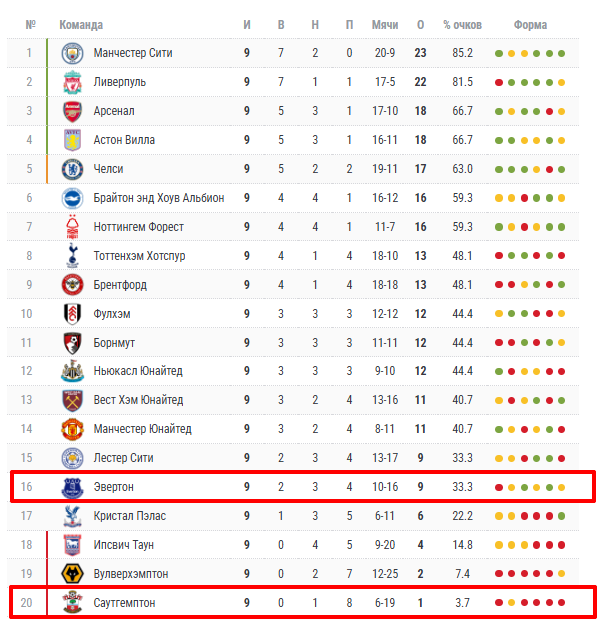The image size is (606, 634).
Task: Click the Manchester City club crest
Action: pos(72,53)
